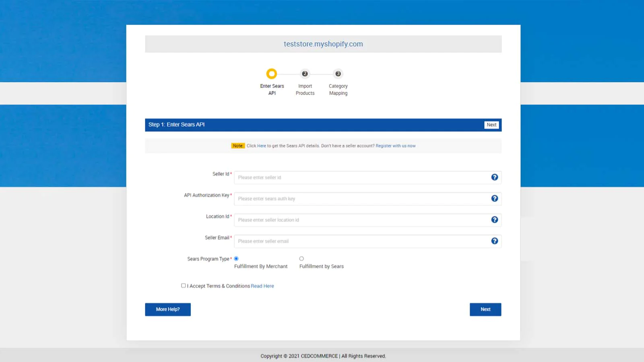Image resolution: width=644 pixels, height=362 pixels.
Task: Click the blue Next button at bottom
Action: pos(485,309)
